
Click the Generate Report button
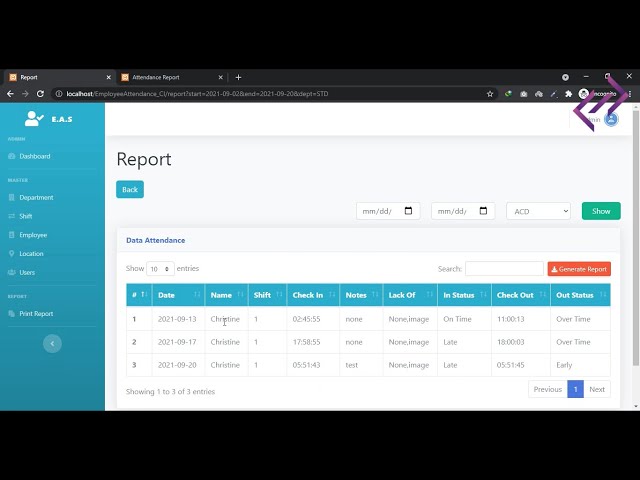point(579,269)
